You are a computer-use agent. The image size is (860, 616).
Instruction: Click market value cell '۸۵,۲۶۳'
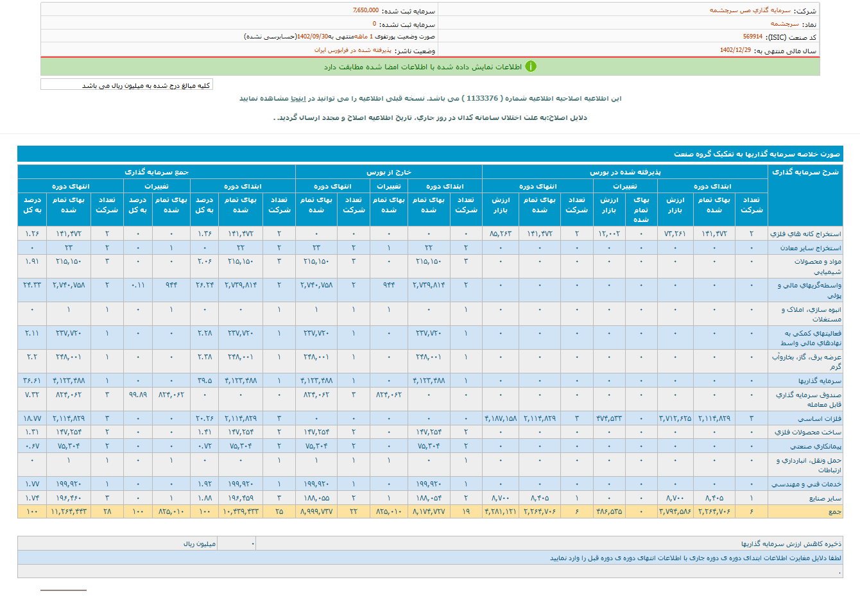coord(501,234)
